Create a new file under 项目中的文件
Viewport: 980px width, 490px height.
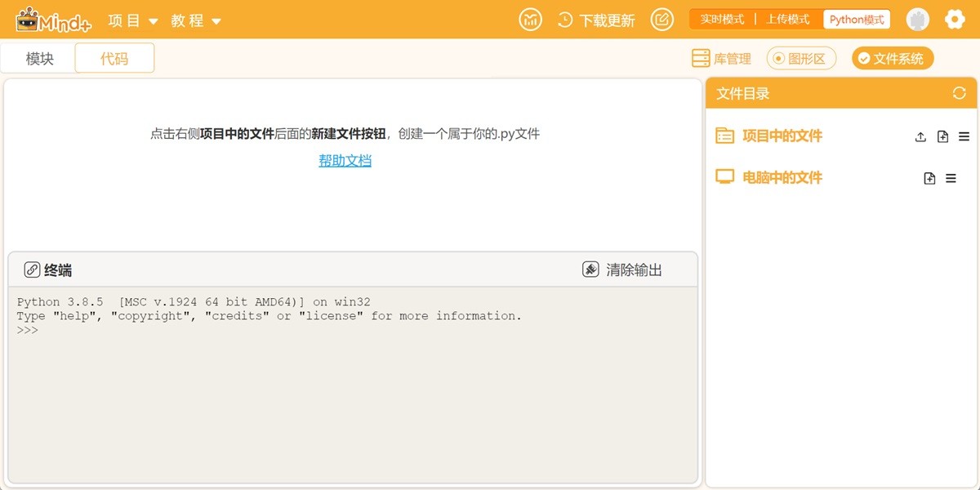pyautogui.click(x=942, y=136)
